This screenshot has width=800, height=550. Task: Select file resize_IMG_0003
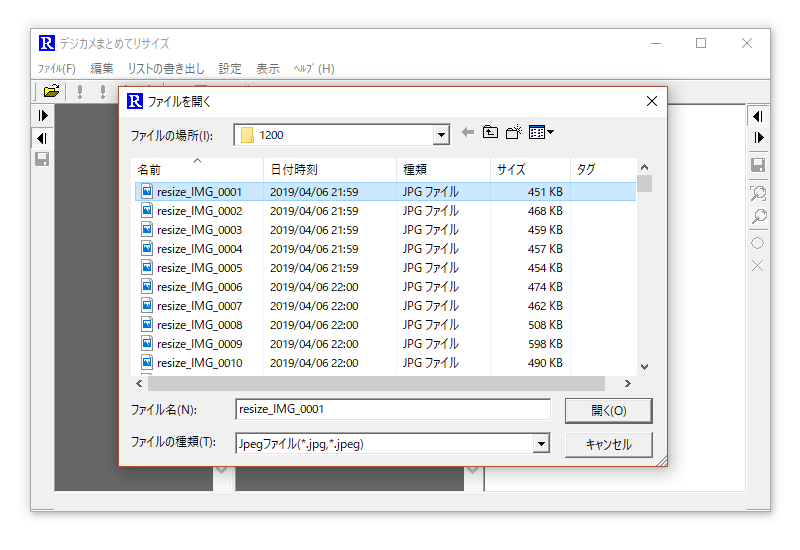385,230
